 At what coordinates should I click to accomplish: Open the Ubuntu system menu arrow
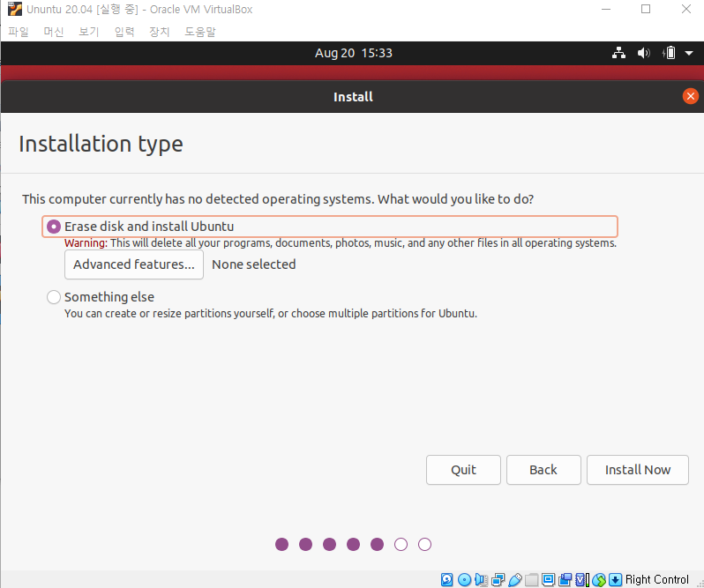coord(689,53)
